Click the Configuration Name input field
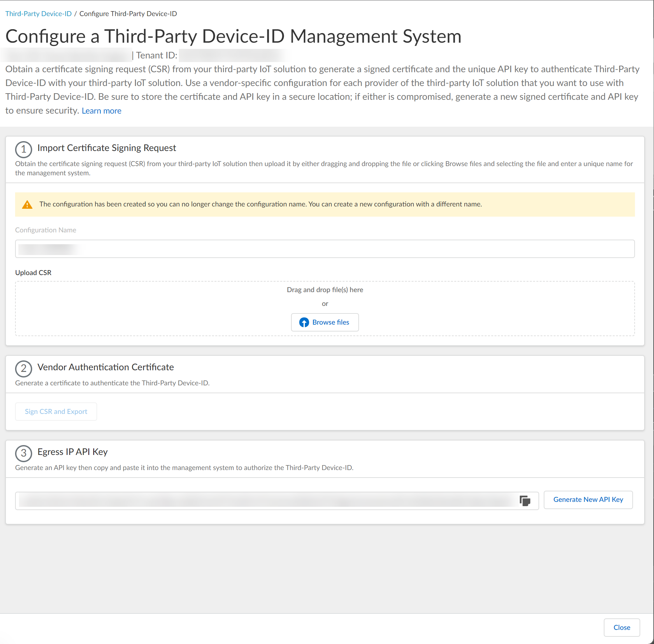 (x=325, y=249)
